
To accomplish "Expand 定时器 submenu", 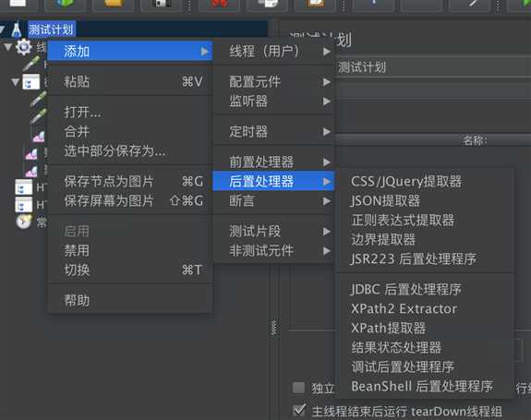I will point(274,131).
